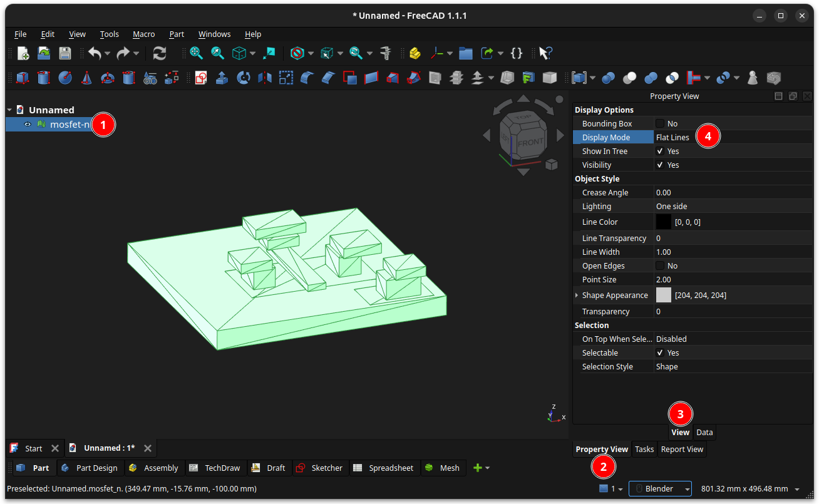Open the Macro menu
Viewport: 819px width, 504px height.
143,34
